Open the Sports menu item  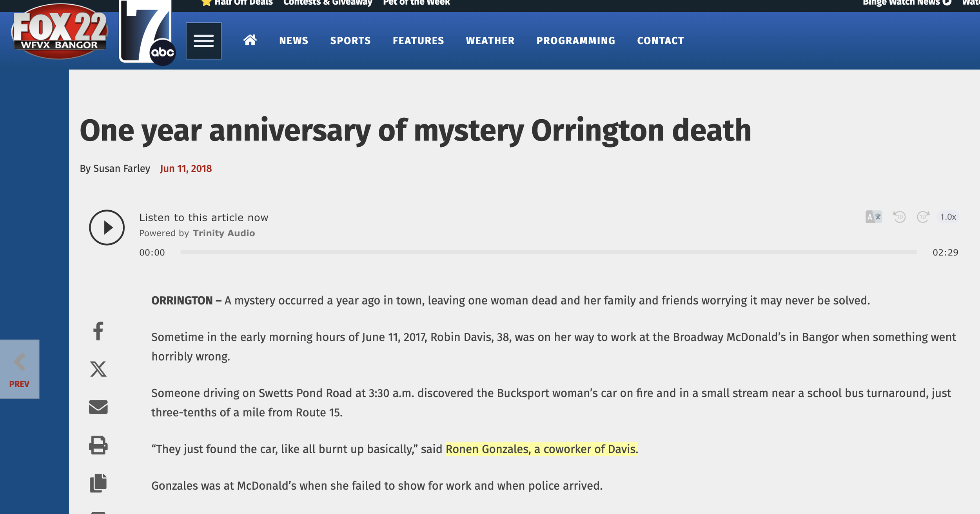350,41
